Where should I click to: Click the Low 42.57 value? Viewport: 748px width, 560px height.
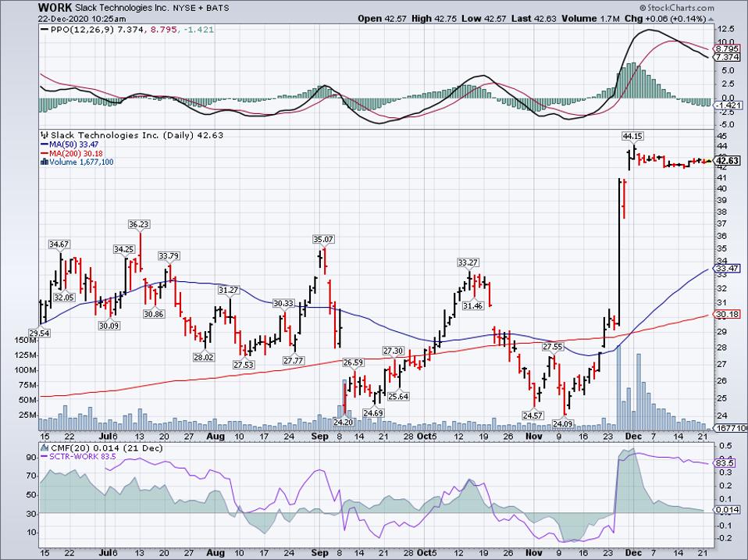483,19
